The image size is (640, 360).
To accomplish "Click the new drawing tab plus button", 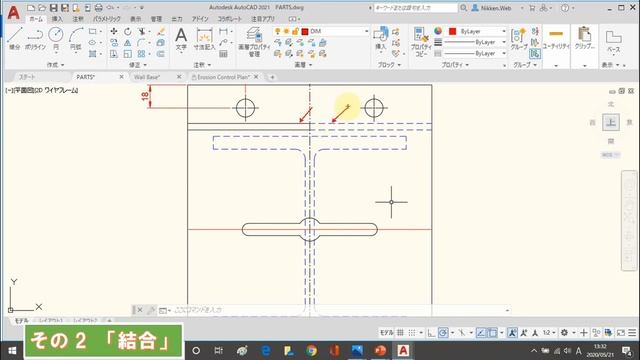I will [x=272, y=77].
